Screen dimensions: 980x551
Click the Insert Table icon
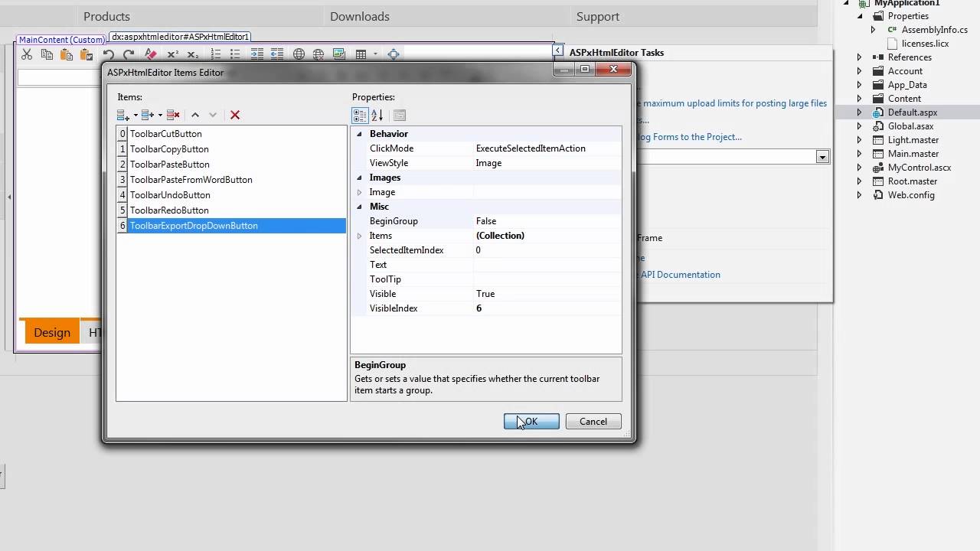[361, 54]
